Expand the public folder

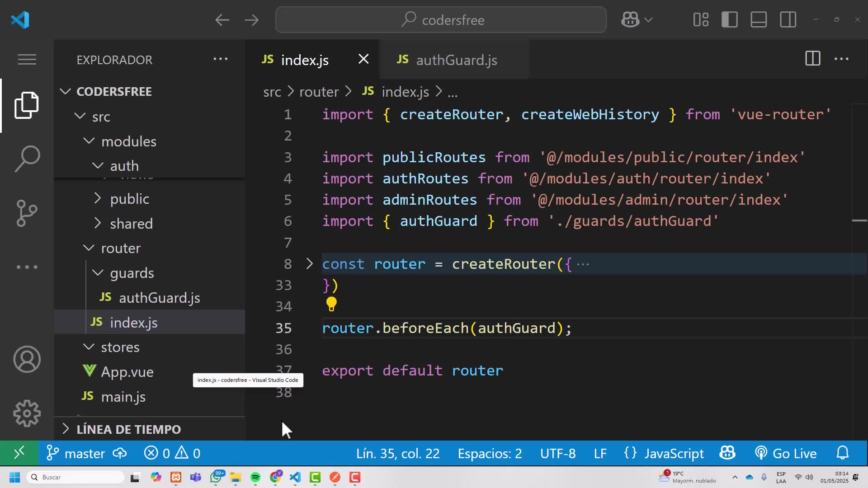pyautogui.click(x=98, y=199)
